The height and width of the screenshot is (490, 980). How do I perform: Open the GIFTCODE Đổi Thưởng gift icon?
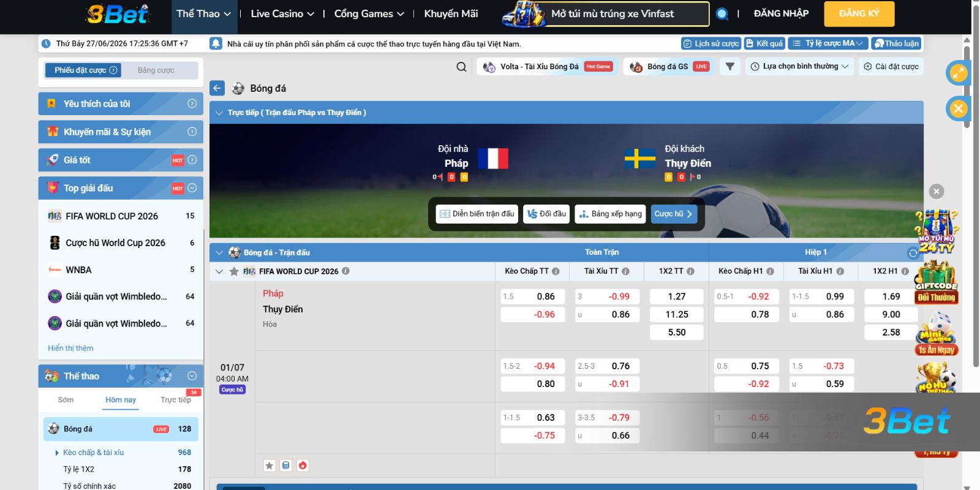click(x=936, y=283)
